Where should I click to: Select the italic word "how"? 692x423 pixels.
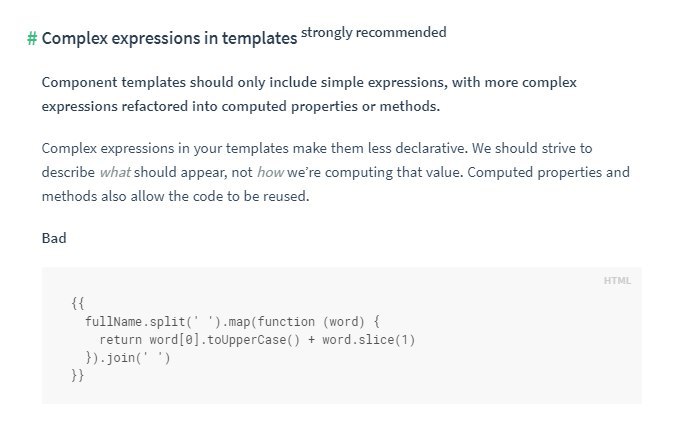pyautogui.click(x=270, y=172)
